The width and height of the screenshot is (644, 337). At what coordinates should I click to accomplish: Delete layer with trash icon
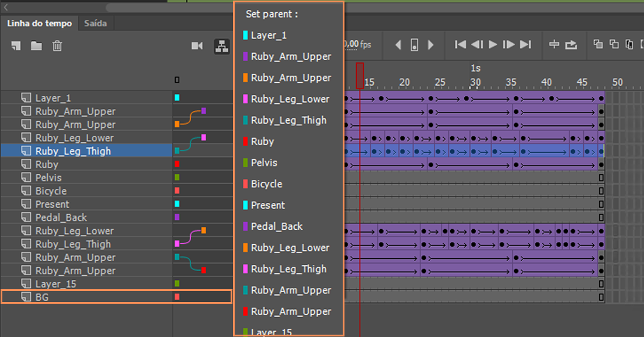[x=57, y=46]
